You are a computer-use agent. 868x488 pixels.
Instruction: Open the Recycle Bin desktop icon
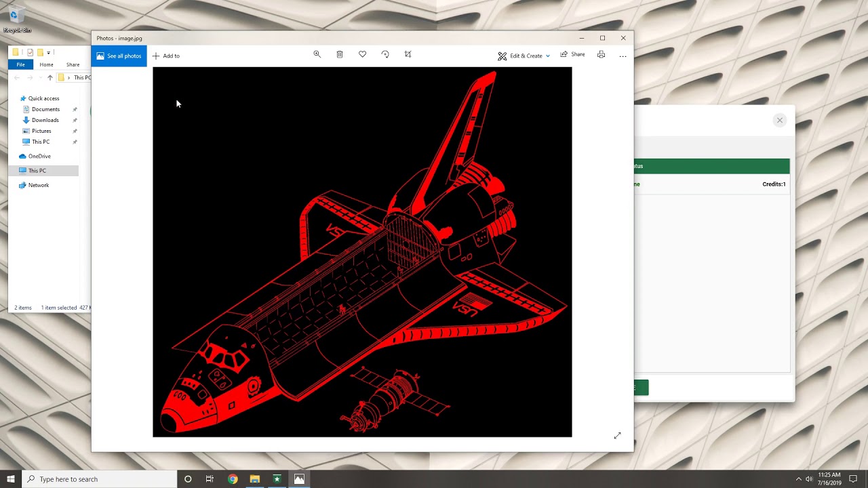tap(16, 19)
